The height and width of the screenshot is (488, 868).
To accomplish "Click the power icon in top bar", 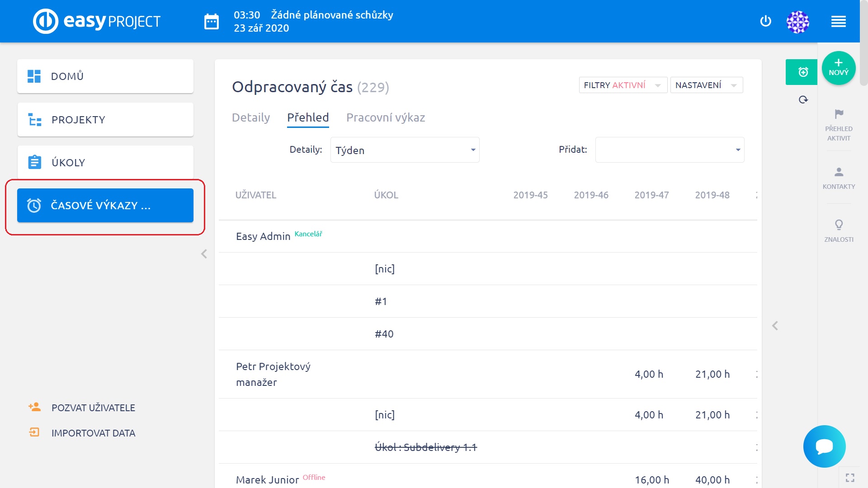I will click(765, 21).
